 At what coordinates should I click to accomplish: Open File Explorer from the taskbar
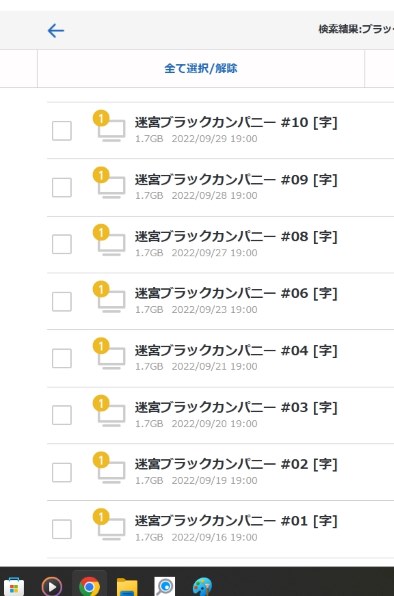point(127,587)
